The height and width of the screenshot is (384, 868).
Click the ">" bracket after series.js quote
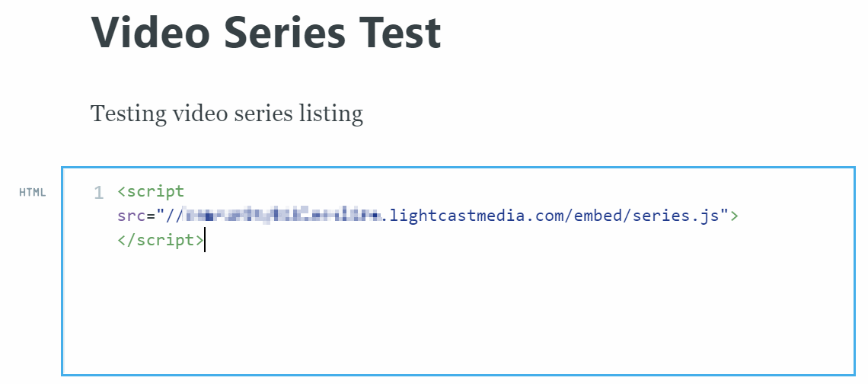pyautogui.click(x=735, y=216)
